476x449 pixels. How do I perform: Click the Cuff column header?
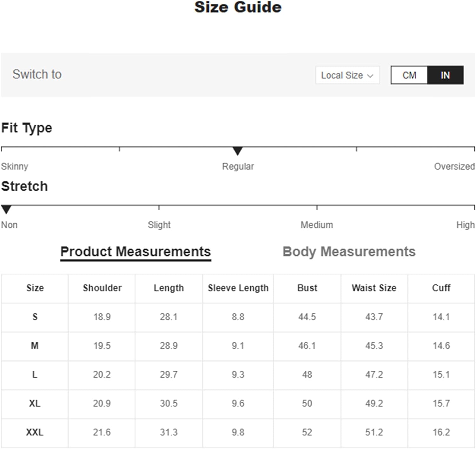tap(441, 288)
